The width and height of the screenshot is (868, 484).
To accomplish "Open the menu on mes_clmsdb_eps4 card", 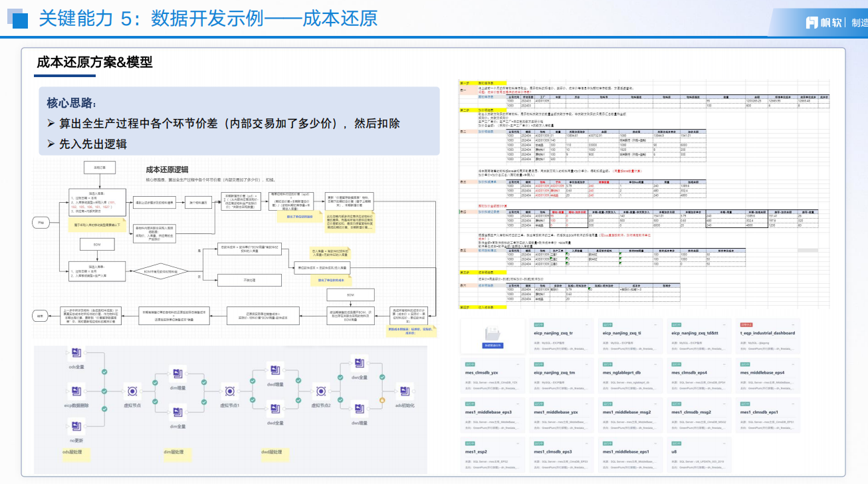I will [724, 364].
